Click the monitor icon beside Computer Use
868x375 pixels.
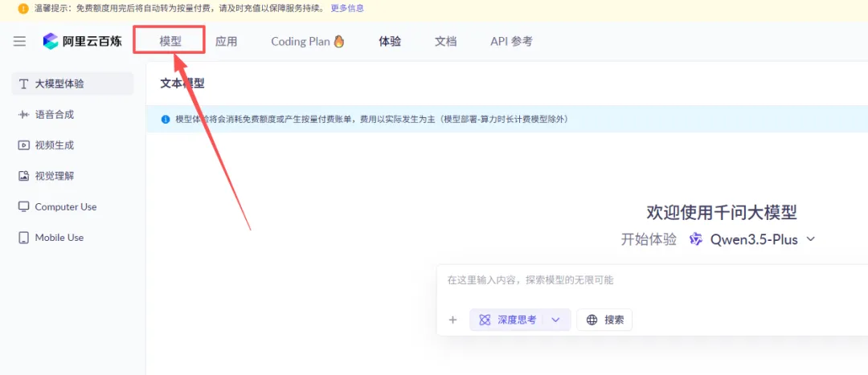23,207
